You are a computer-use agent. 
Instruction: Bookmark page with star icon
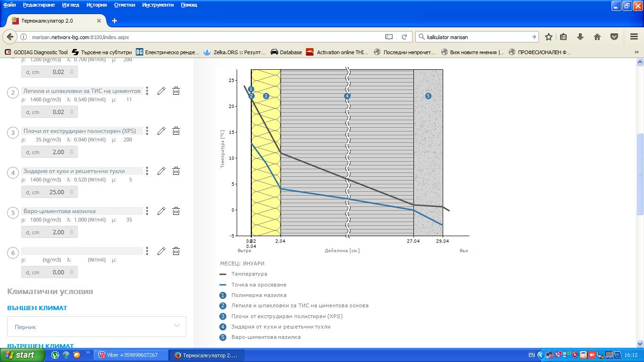(x=549, y=37)
